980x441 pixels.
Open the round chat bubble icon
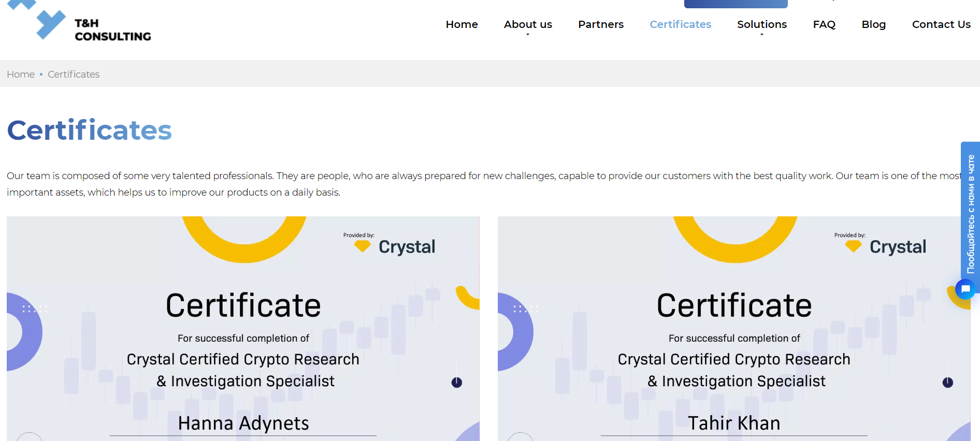click(x=965, y=289)
